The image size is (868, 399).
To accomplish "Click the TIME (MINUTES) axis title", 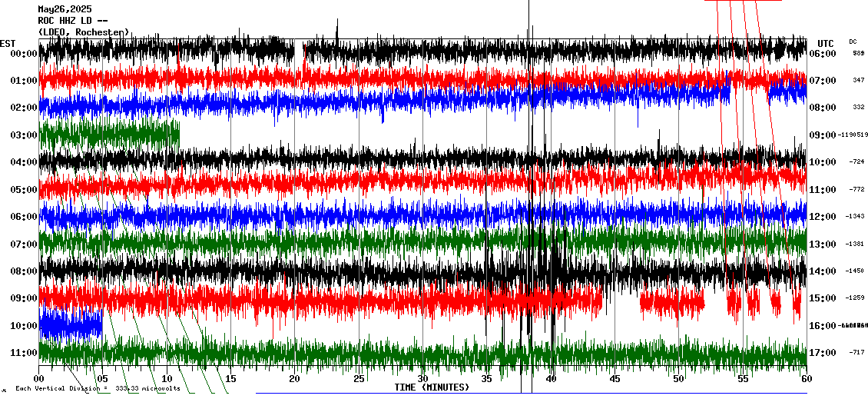I will click(432, 387).
